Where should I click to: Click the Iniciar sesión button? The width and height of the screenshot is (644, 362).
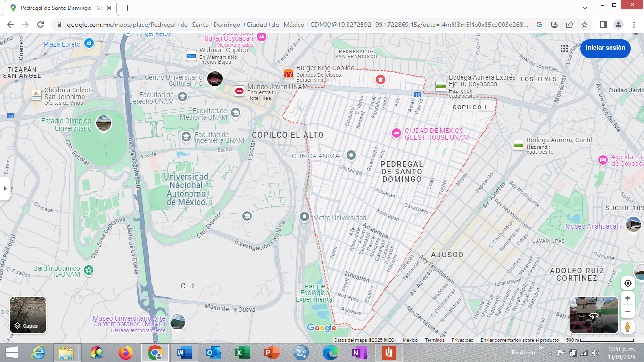click(605, 48)
